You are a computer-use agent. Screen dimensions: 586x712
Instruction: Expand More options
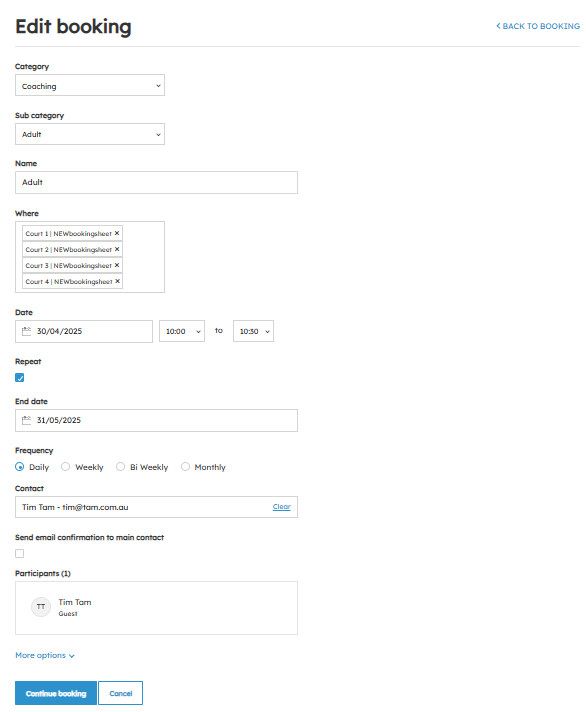(45, 656)
